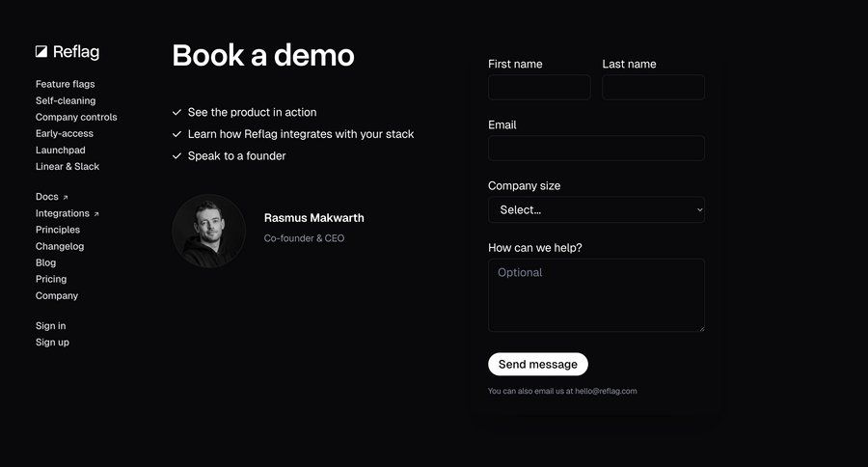Screen dimensions: 868x467
Task: Select Launchpad in the sidebar
Action: (60, 150)
